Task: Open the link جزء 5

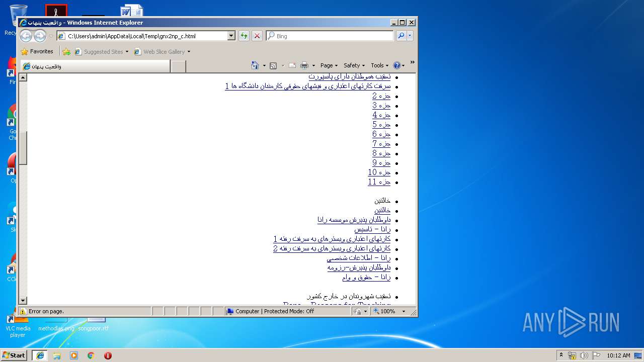Action: (x=381, y=125)
